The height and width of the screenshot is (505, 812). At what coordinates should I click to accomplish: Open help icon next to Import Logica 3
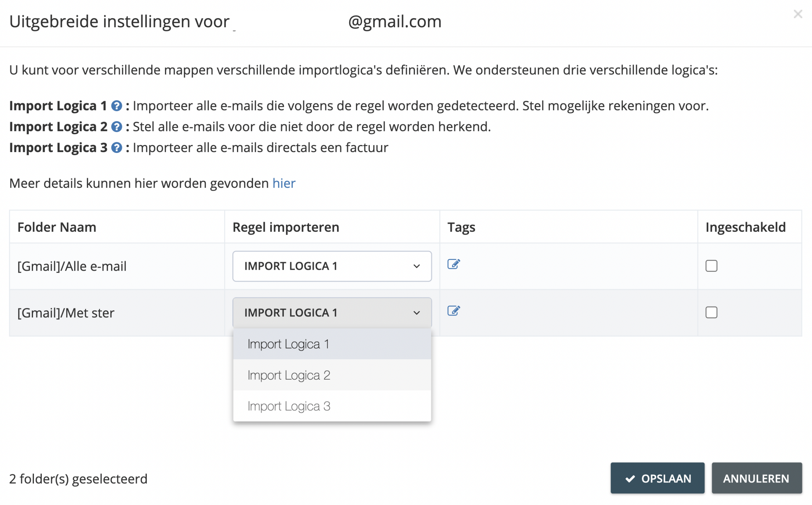[x=116, y=148]
